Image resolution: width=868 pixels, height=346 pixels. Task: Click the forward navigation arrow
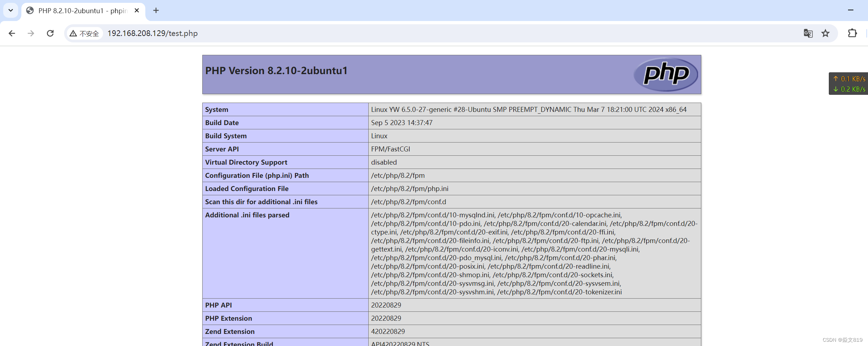click(31, 33)
